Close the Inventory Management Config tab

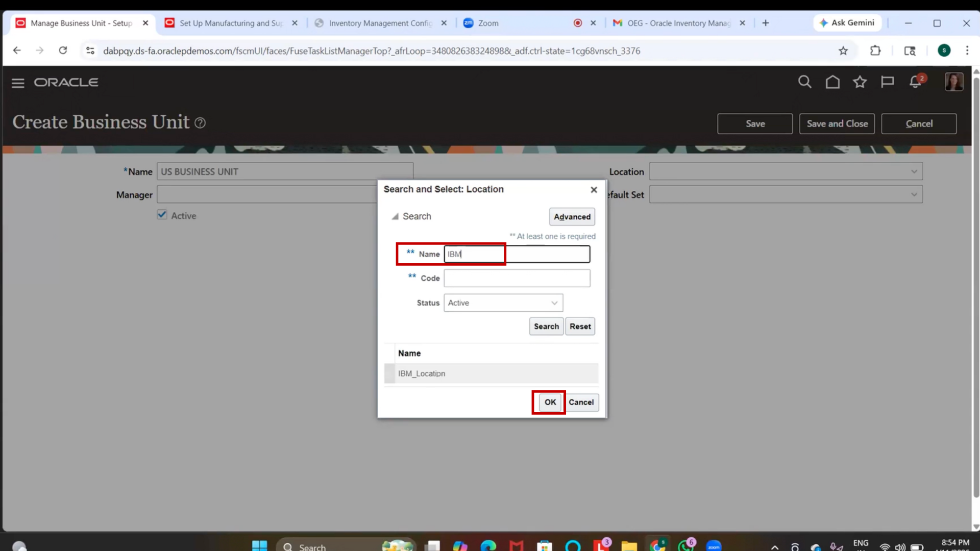click(x=444, y=23)
